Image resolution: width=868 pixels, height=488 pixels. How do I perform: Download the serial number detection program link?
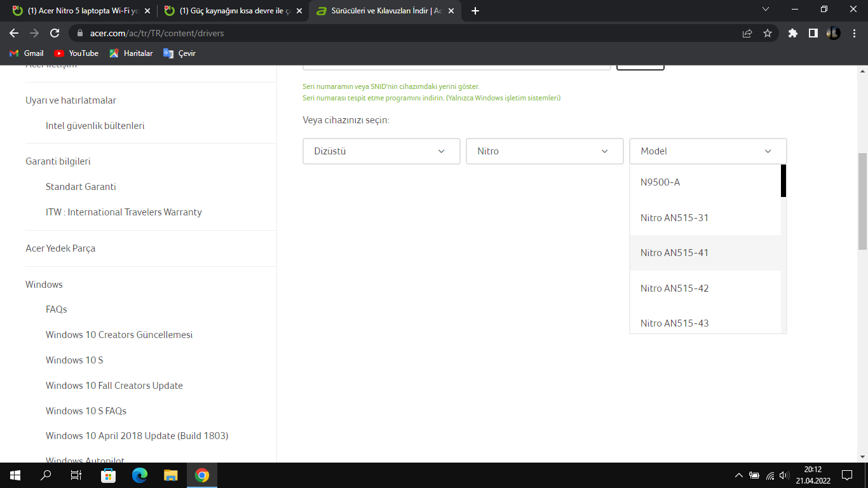(x=431, y=98)
